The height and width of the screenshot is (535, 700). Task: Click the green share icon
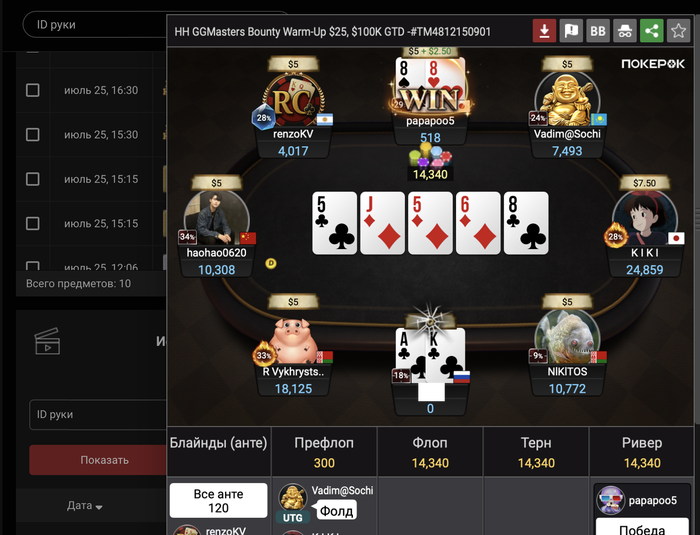pyautogui.click(x=651, y=31)
